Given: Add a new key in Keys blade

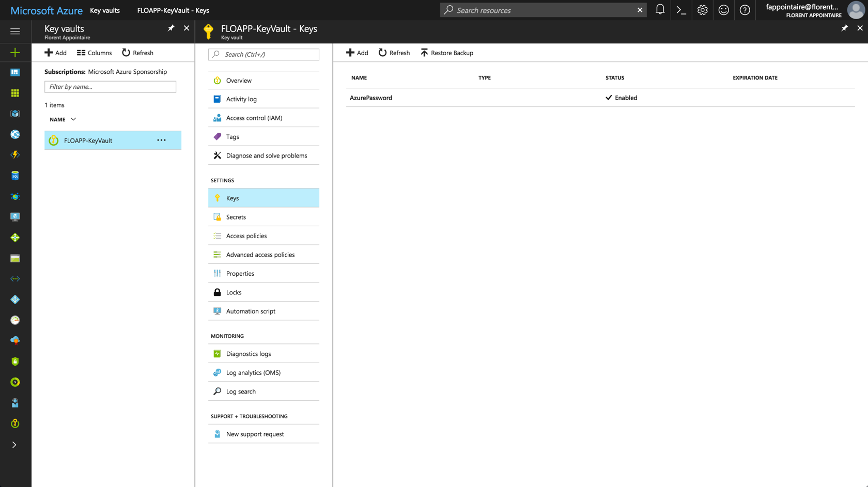Looking at the screenshot, I should coord(357,53).
